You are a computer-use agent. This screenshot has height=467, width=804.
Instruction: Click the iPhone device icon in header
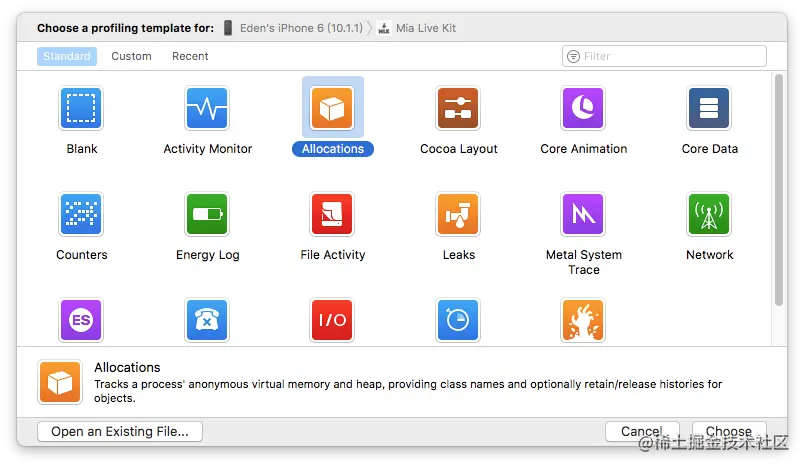click(x=228, y=28)
